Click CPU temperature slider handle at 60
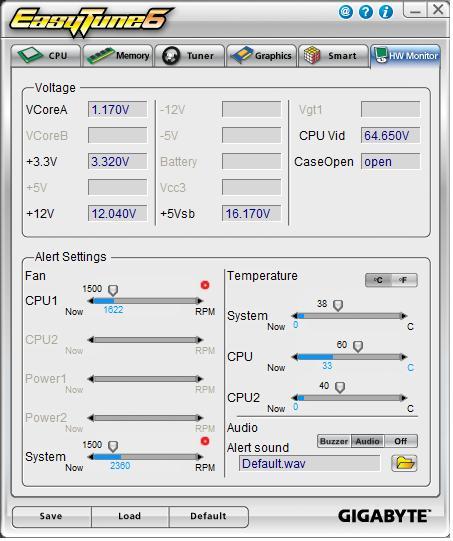This screenshot has height=541, width=453. click(x=358, y=346)
